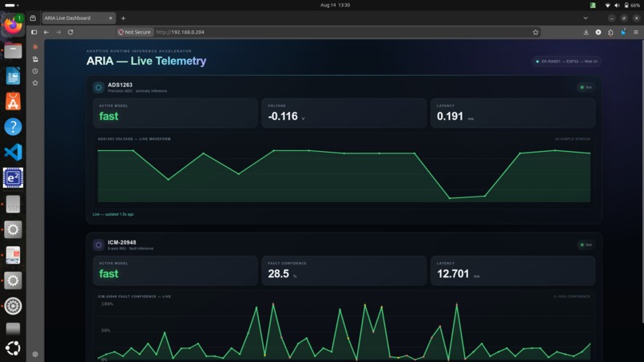644x362 pixels.
Task: Go back to previous page
Action: [x=46, y=32]
